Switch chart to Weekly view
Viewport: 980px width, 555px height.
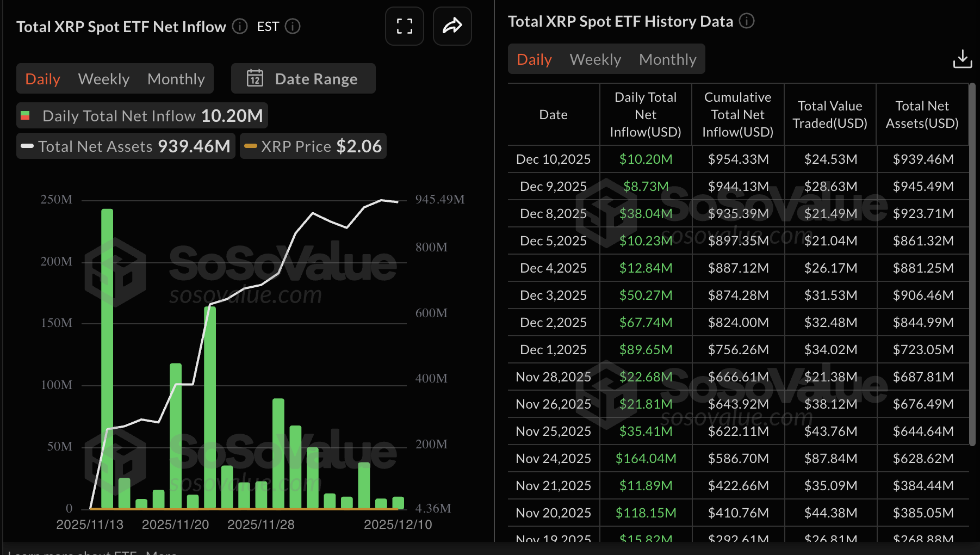coord(103,78)
